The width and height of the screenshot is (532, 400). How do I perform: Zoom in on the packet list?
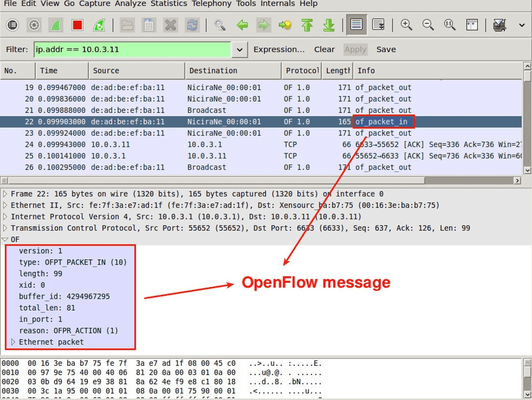coord(406,25)
